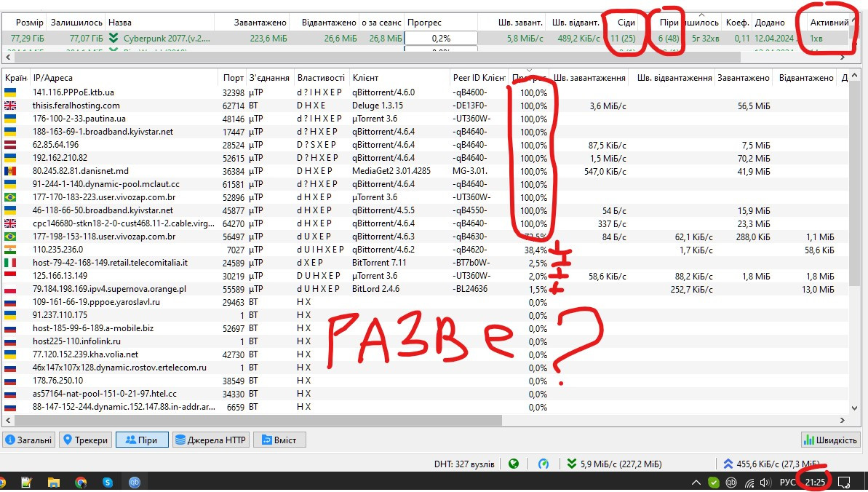Click the volume speaker tray icon
The height and width of the screenshot is (492, 868).
tap(765, 482)
